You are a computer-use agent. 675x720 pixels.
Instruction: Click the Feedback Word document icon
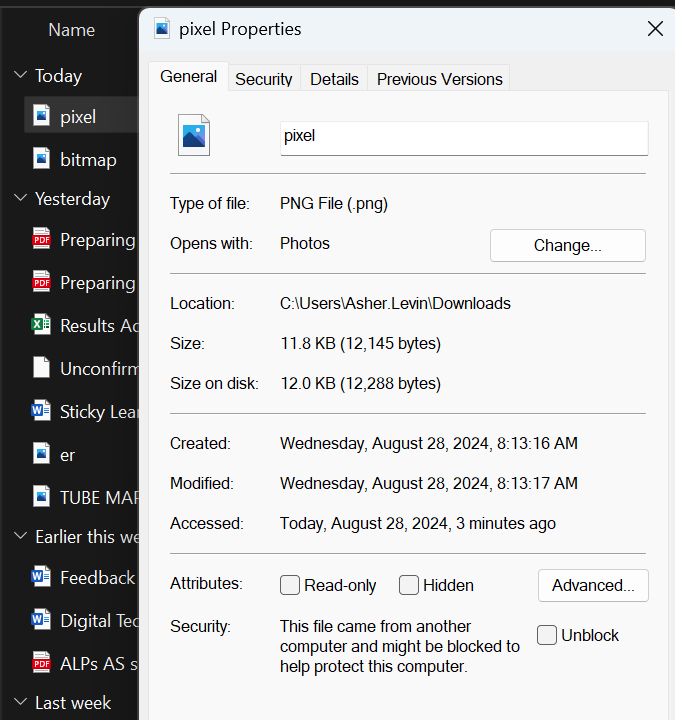click(41, 577)
